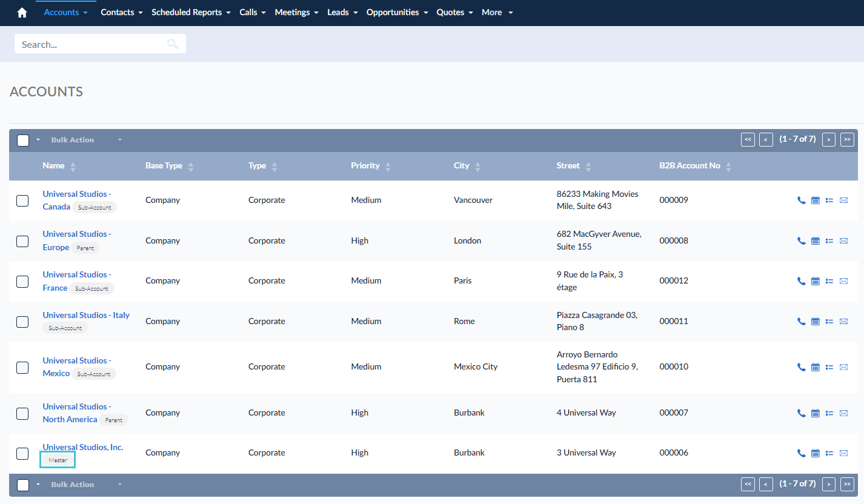
Task: Select the Universal Studios - Mexico row checkbox
Action: point(22,367)
